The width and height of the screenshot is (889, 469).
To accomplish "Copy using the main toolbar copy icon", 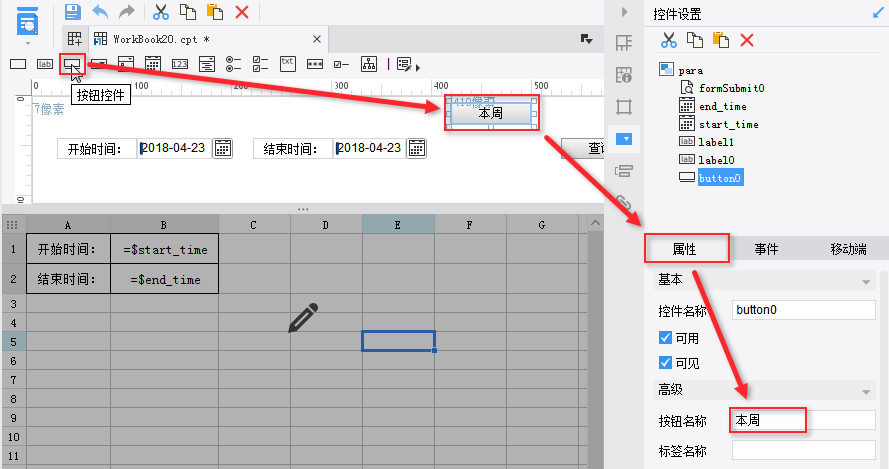I will (x=188, y=11).
